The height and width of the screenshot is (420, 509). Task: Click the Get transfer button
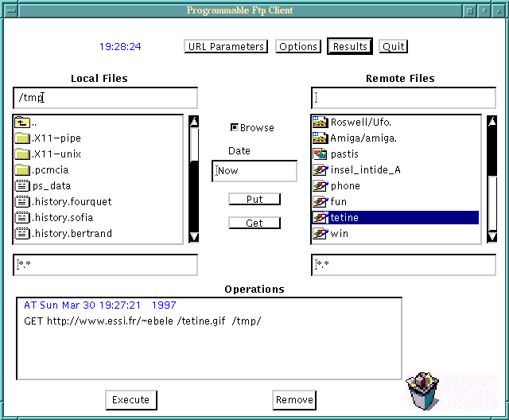(x=254, y=223)
